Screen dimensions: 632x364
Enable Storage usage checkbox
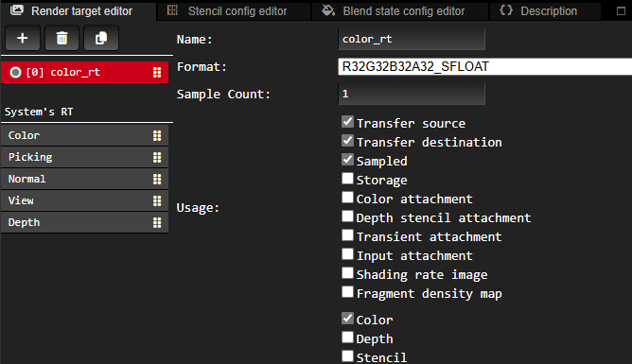click(x=347, y=179)
